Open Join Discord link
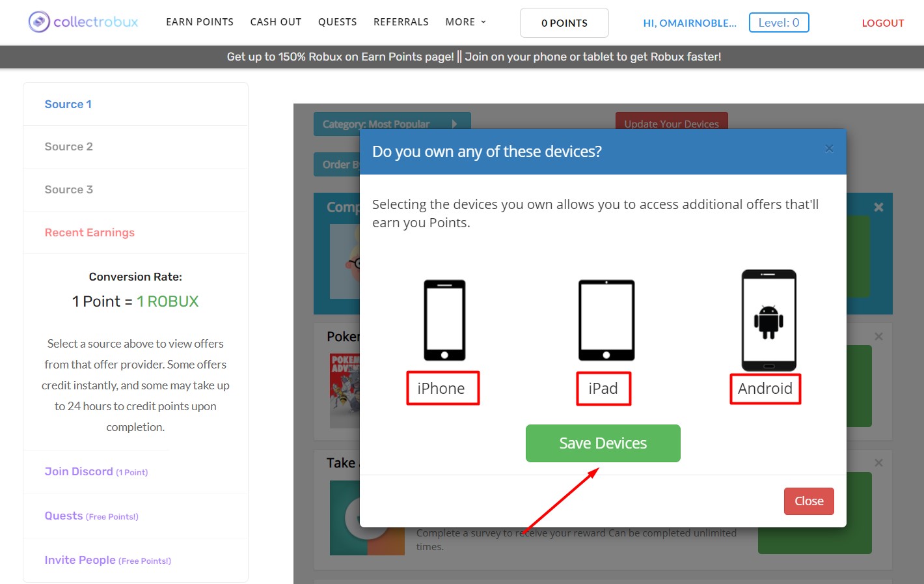 tap(96, 472)
